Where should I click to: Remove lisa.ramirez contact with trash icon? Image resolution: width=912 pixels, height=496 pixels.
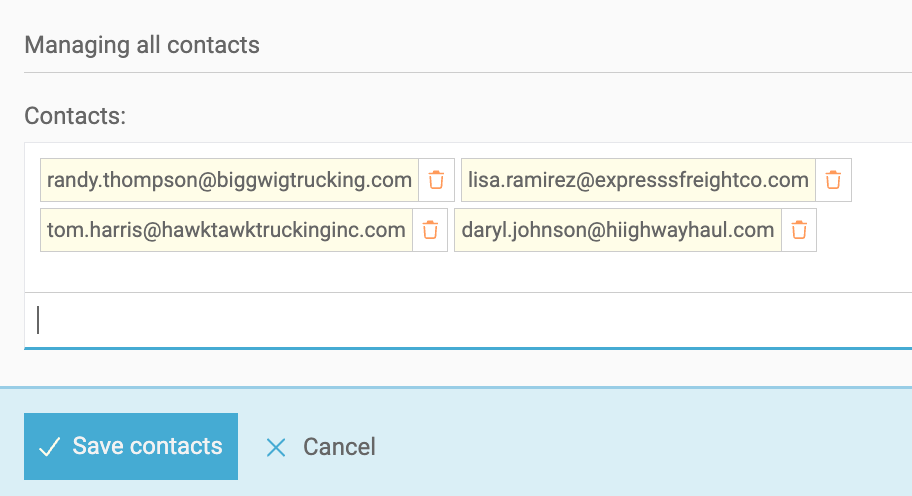[833, 181]
